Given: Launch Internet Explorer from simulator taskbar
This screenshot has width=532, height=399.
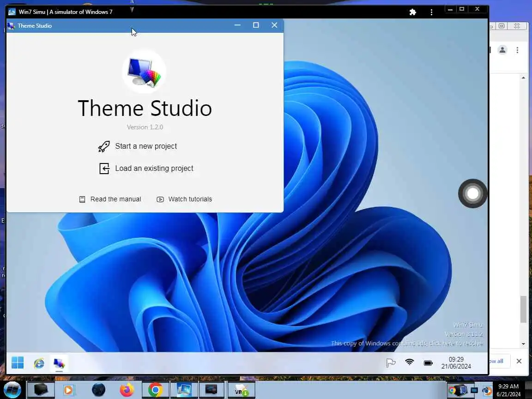Looking at the screenshot, I should tap(39, 363).
